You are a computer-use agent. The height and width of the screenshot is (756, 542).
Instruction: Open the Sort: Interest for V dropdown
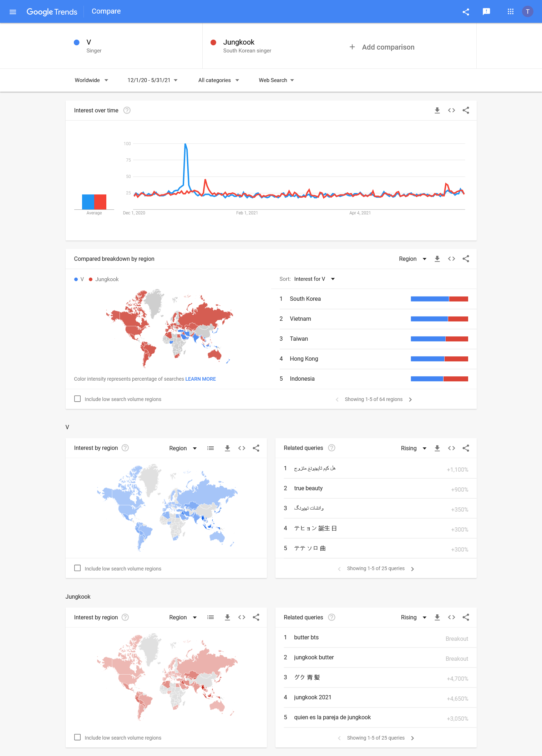314,279
